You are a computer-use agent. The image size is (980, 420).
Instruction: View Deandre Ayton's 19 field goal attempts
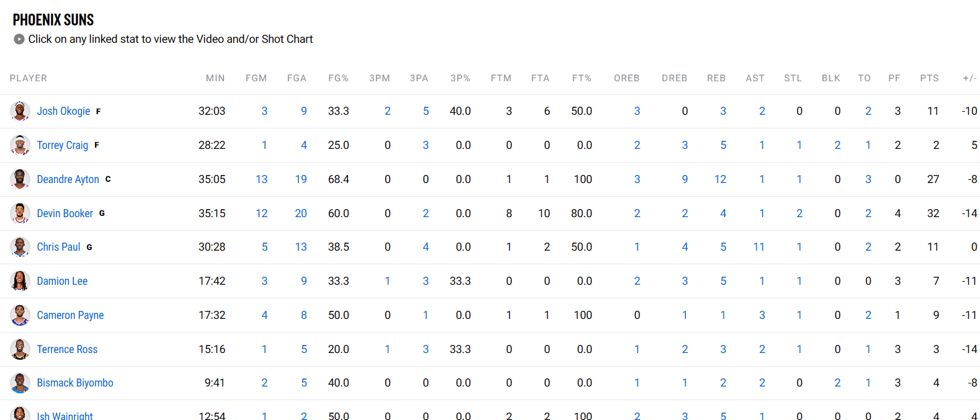(301, 179)
